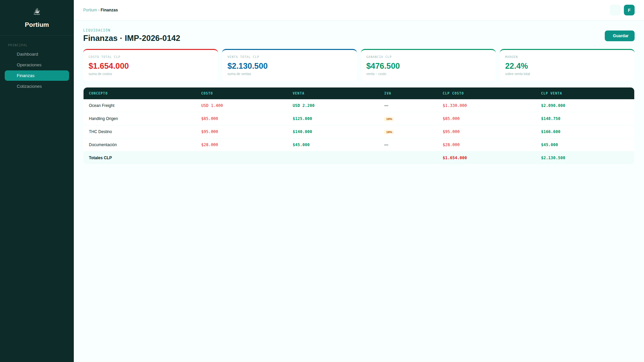Click the Totales CLP row $2.130.500 value
Screen dimensions: 644x362
click(x=553, y=158)
